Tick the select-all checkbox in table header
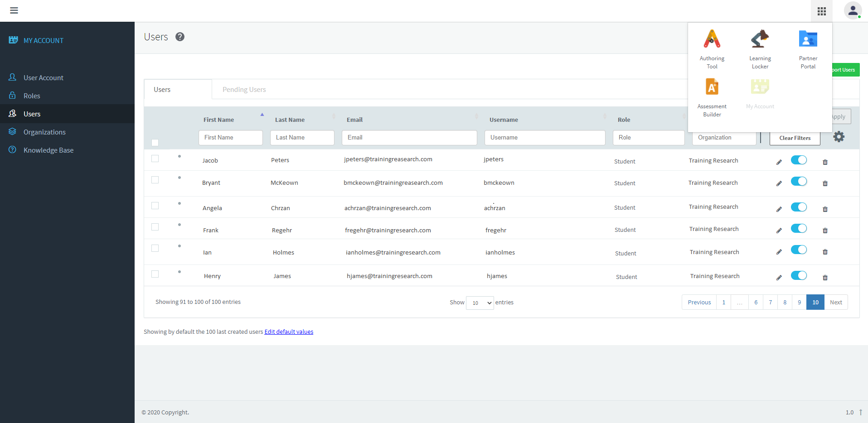The image size is (868, 423). (155, 143)
